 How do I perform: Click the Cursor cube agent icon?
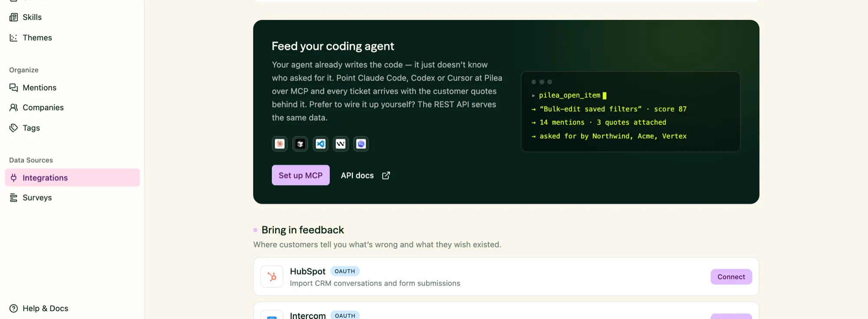[300, 144]
